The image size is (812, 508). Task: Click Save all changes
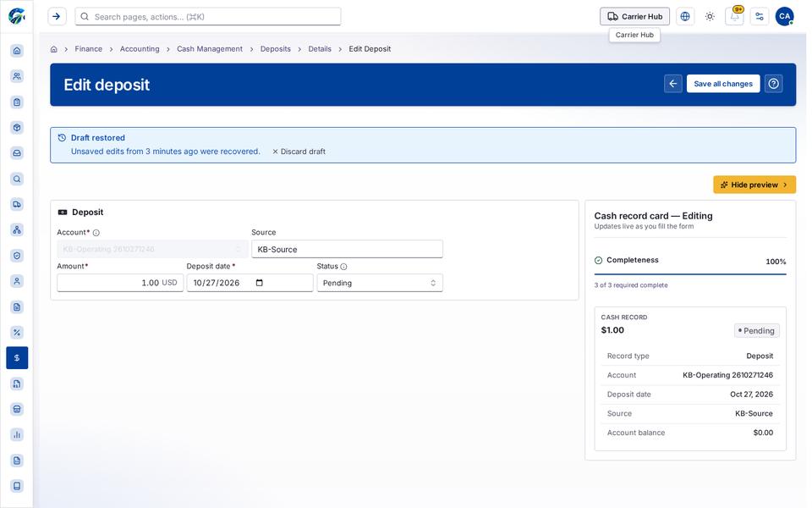pos(723,84)
